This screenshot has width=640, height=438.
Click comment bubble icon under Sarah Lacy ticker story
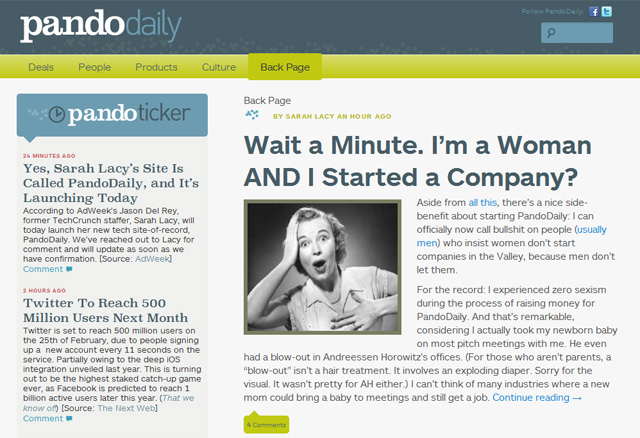pos(69,269)
